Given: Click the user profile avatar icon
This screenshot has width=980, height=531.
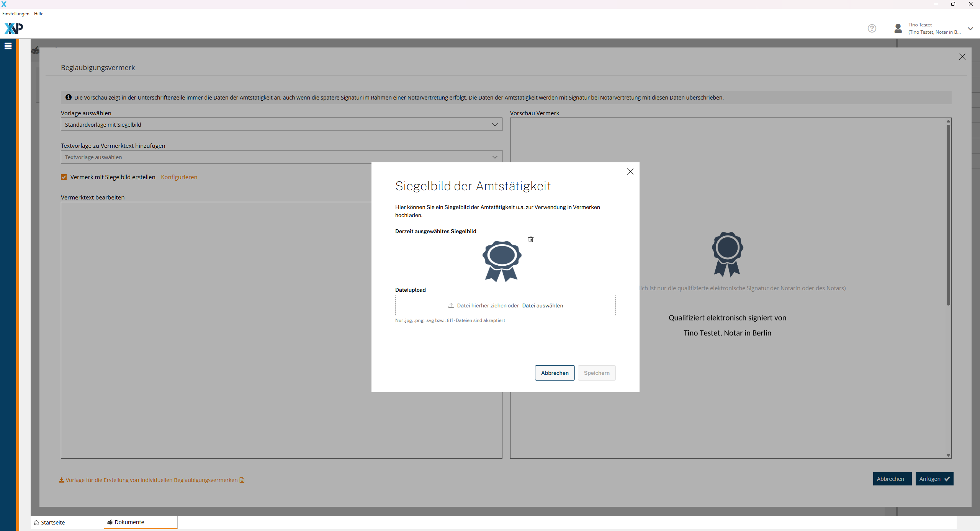Looking at the screenshot, I should pos(898,28).
